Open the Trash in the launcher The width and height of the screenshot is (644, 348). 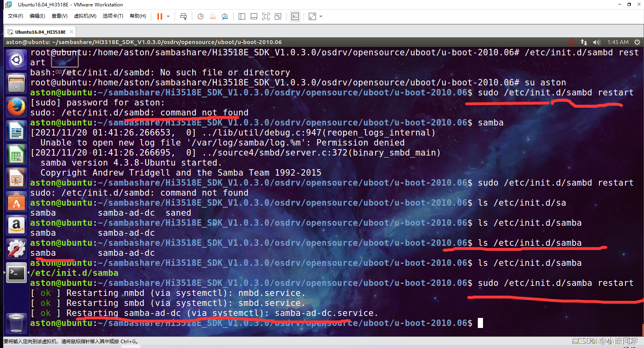(x=16, y=323)
